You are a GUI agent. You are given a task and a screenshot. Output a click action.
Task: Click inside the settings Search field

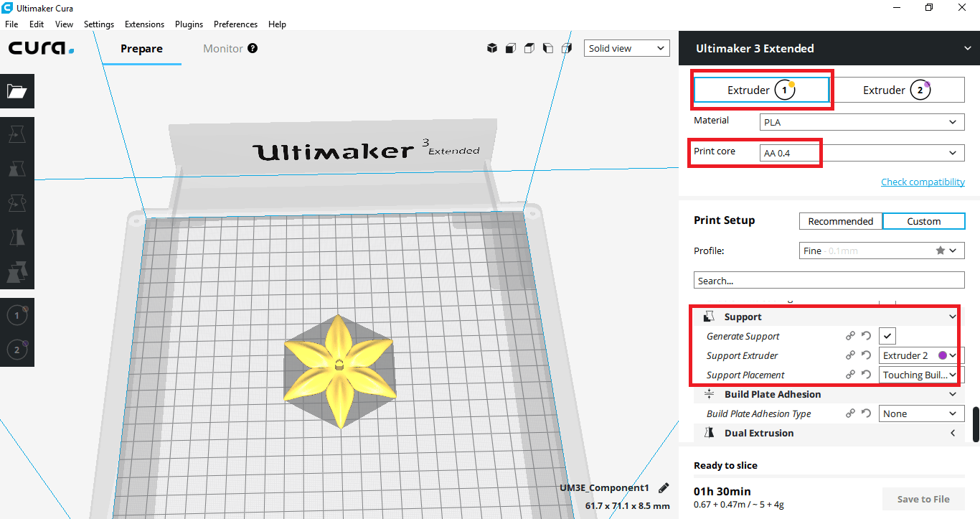[829, 281]
